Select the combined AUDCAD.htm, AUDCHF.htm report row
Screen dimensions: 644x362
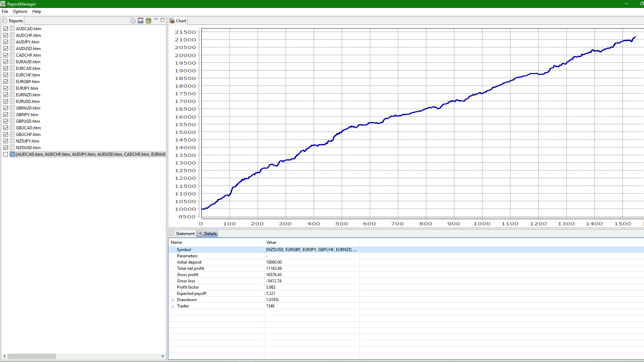[91, 154]
